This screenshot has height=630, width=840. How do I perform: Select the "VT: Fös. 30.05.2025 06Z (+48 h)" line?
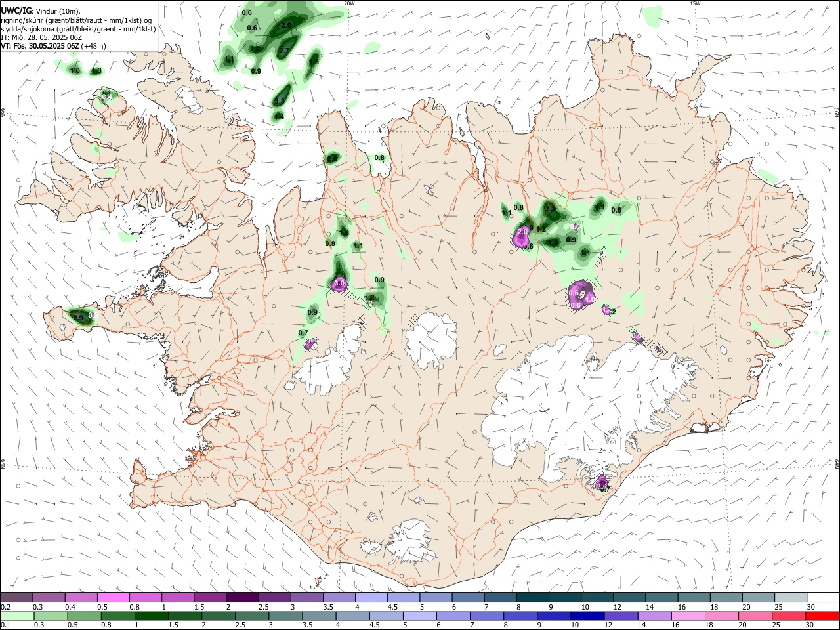tap(53, 46)
